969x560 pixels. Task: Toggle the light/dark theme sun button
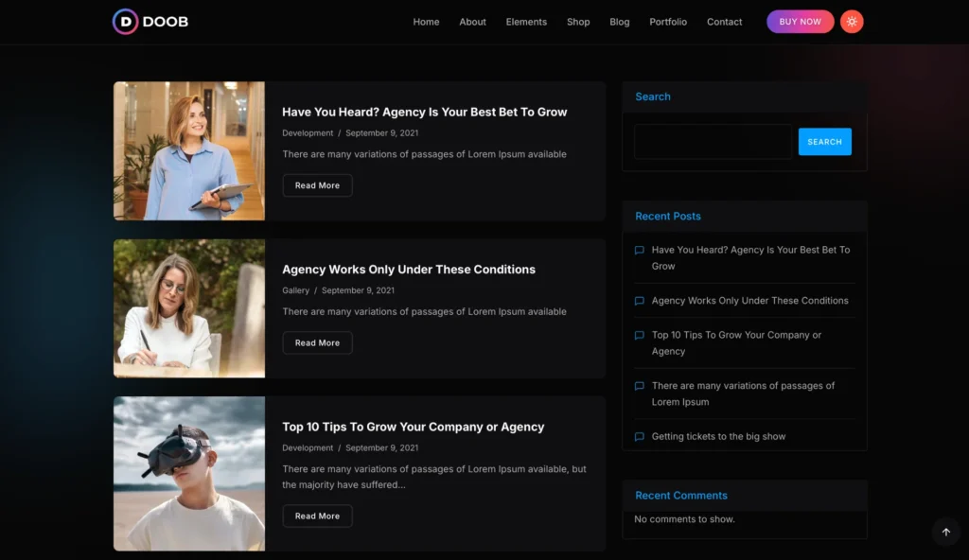tap(852, 22)
